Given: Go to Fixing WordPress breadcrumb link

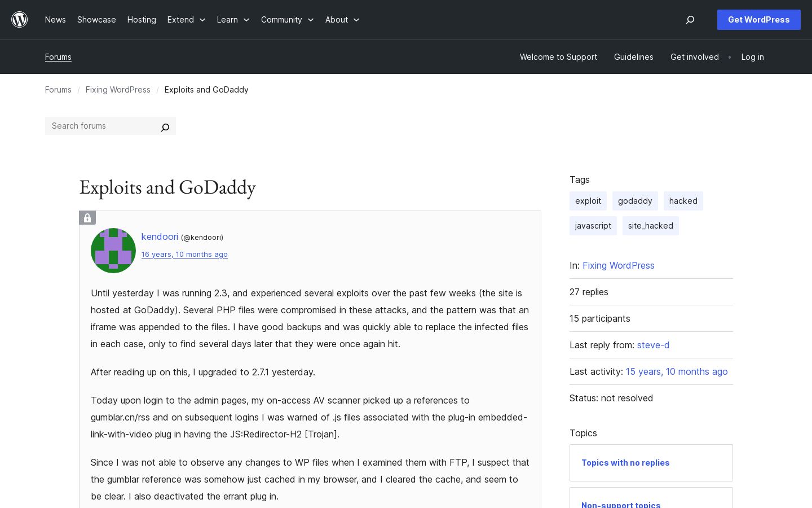Looking at the screenshot, I should 118,90.
